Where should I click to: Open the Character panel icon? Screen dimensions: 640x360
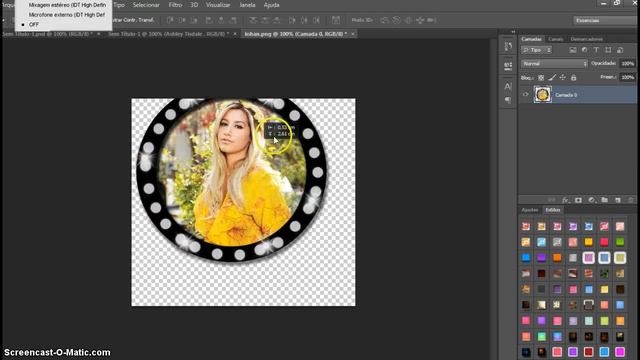coord(508,86)
